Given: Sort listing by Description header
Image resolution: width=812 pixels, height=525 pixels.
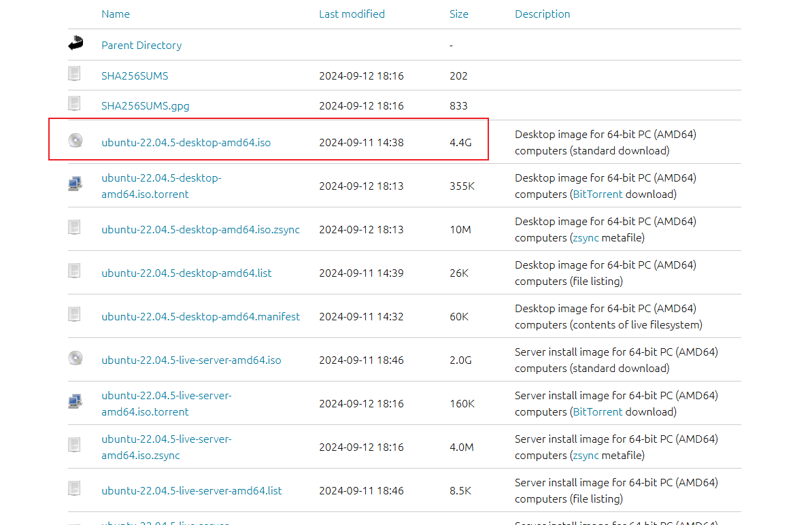Looking at the screenshot, I should pyautogui.click(x=542, y=14).
